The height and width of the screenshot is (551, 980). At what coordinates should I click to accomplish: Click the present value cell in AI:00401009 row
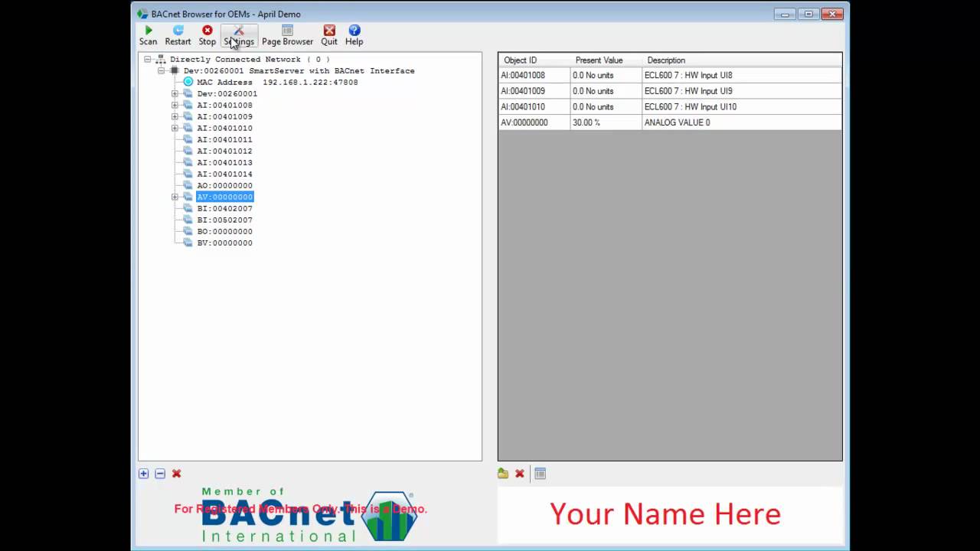pyautogui.click(x=606, y=91)
